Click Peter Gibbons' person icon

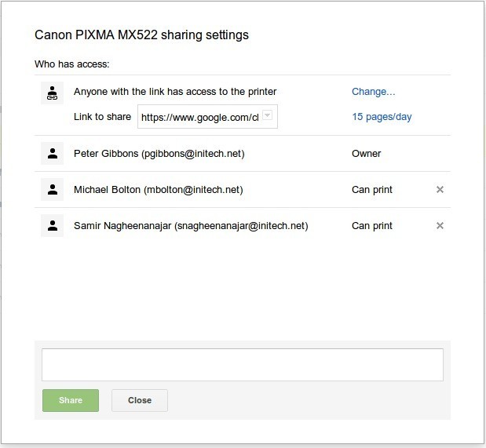(x=52, y=154)
